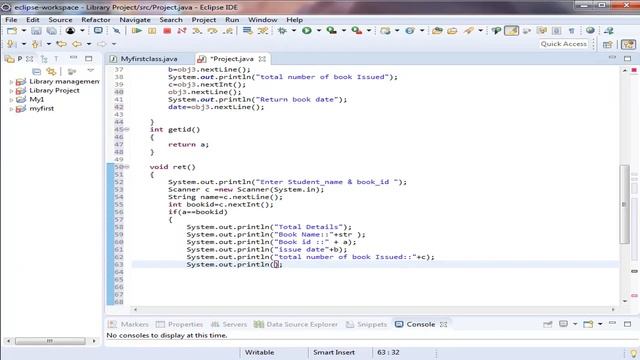Maximize the editor area
Screen dimensions: 640x360
click(x=627, y=58)
